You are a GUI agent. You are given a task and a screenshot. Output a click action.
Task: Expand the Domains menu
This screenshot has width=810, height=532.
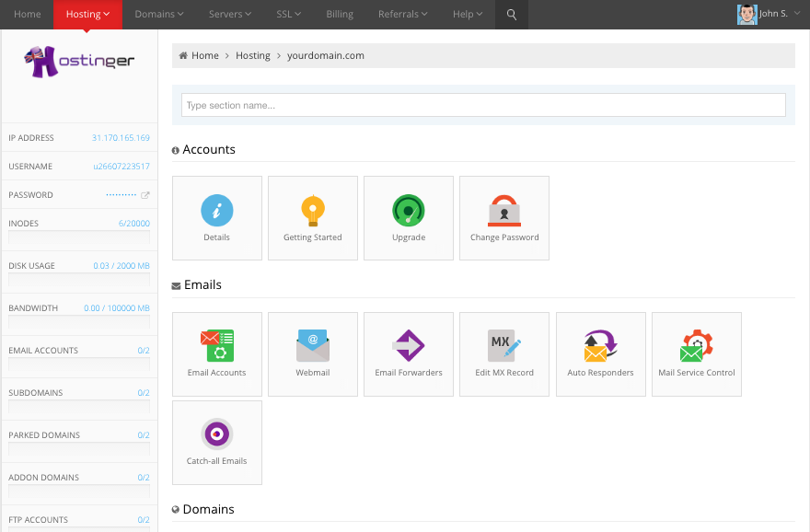click(159, 15)
